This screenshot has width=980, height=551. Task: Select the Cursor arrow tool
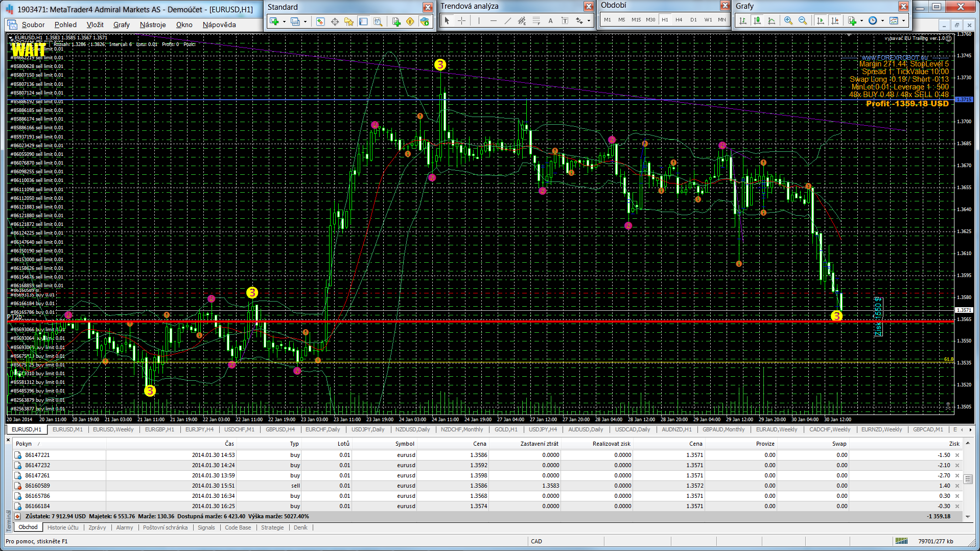click(447, 20)
